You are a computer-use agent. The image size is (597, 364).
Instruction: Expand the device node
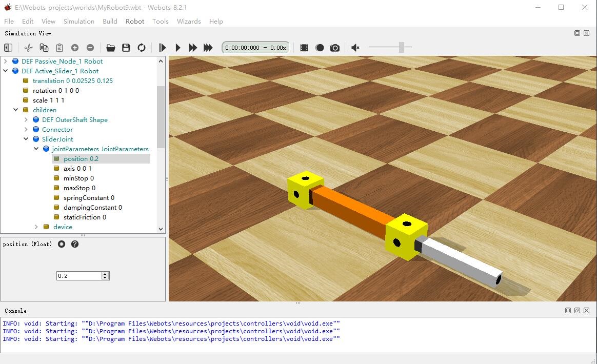(36, 227)
